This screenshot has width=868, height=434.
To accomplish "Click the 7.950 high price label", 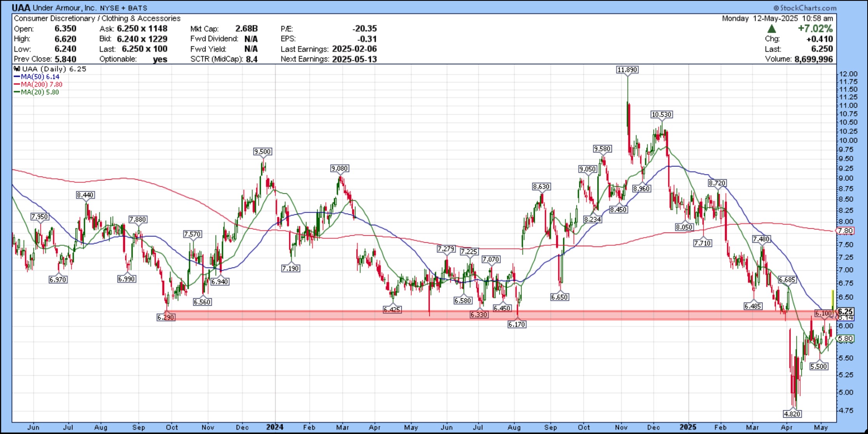I will pos(40,217).
